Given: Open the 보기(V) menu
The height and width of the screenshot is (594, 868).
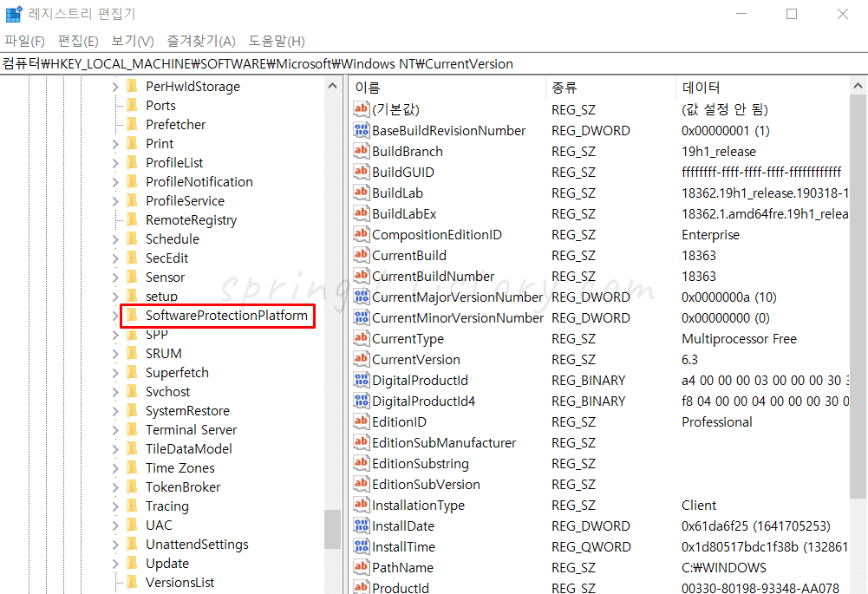Looking at the screenshot, I should 133,41.
